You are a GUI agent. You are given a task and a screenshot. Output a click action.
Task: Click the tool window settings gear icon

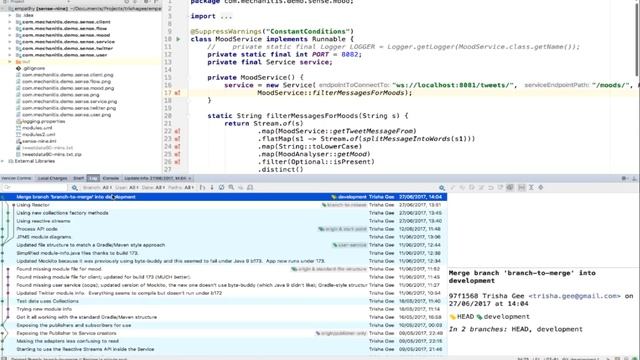coord(624,178)
